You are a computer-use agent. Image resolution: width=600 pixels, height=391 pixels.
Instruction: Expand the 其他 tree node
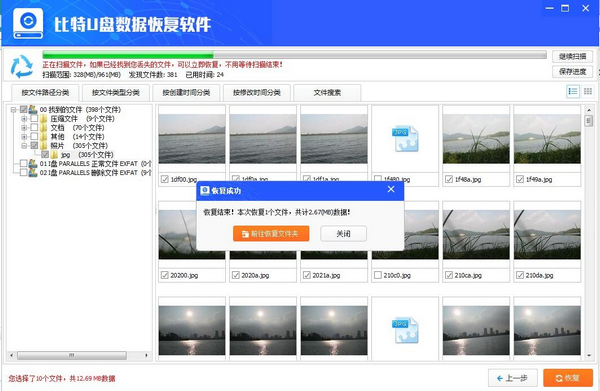click(24, 137)
